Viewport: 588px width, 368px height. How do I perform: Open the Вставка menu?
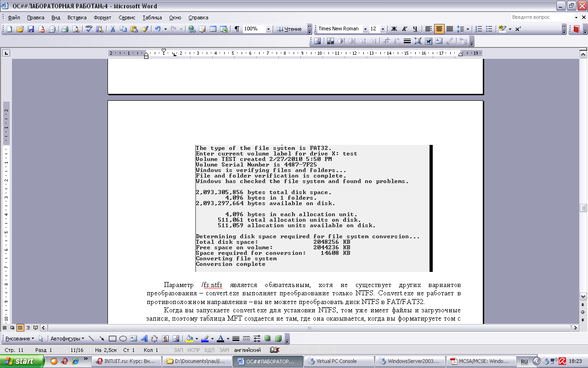click(77, 17)
